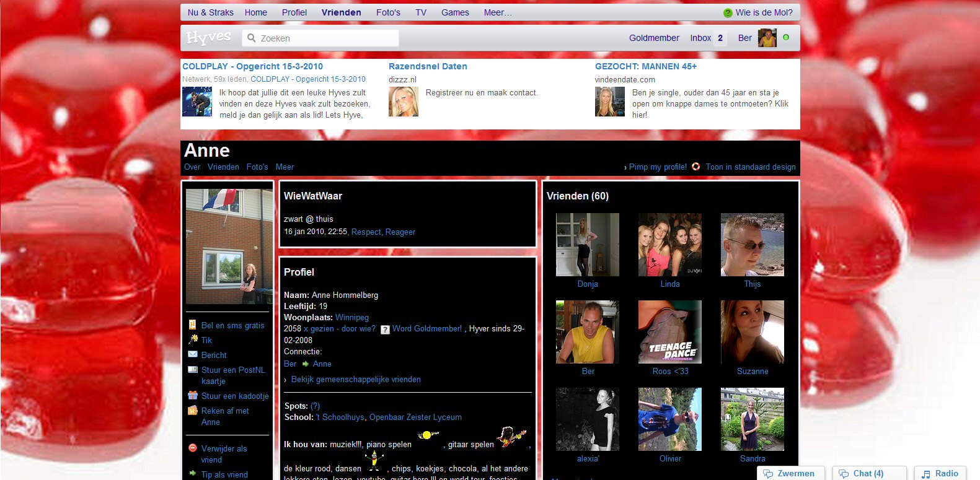The width and height of the screenshot is (980, 480).
Task: Open the Meer… menu in top navigation
Action: coord(498,12)
